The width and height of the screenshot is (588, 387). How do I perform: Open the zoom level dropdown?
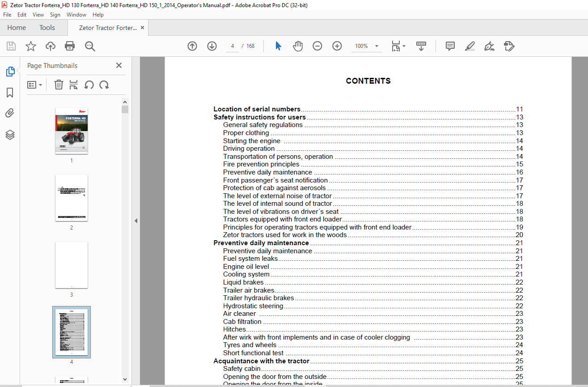click(376, 46)
